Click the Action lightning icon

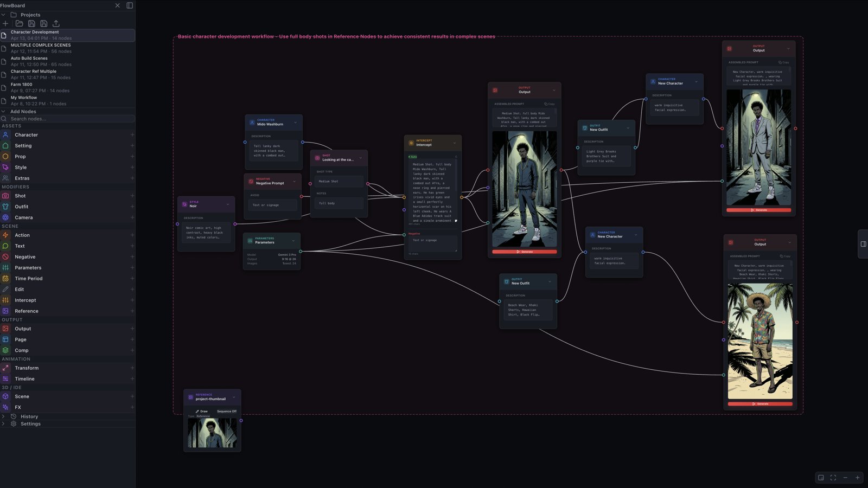(x=5, y=235)
